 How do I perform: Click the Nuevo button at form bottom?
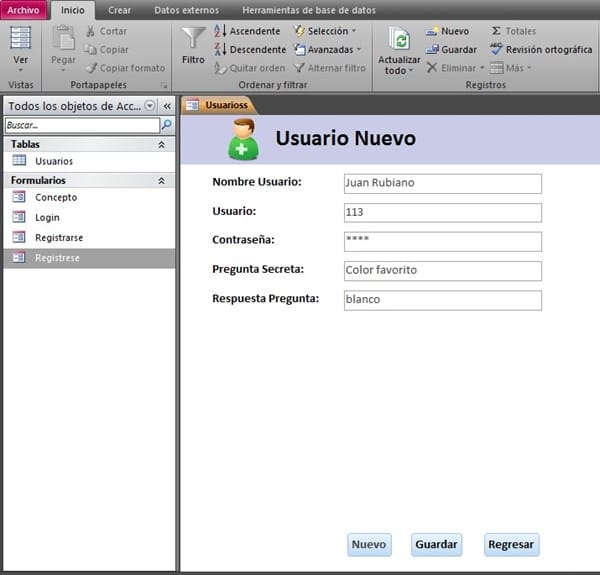tap(369, 544)
